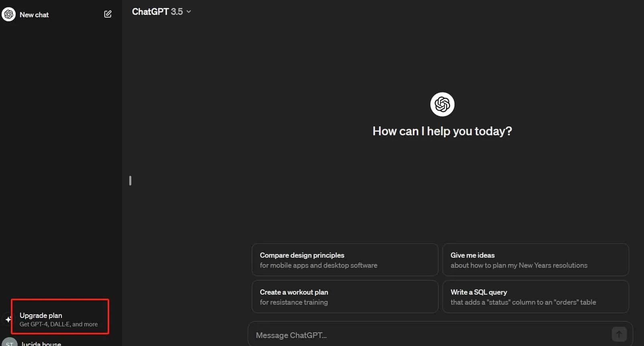
Task: Click the How can I help you today heading
Action: point(442,131)
